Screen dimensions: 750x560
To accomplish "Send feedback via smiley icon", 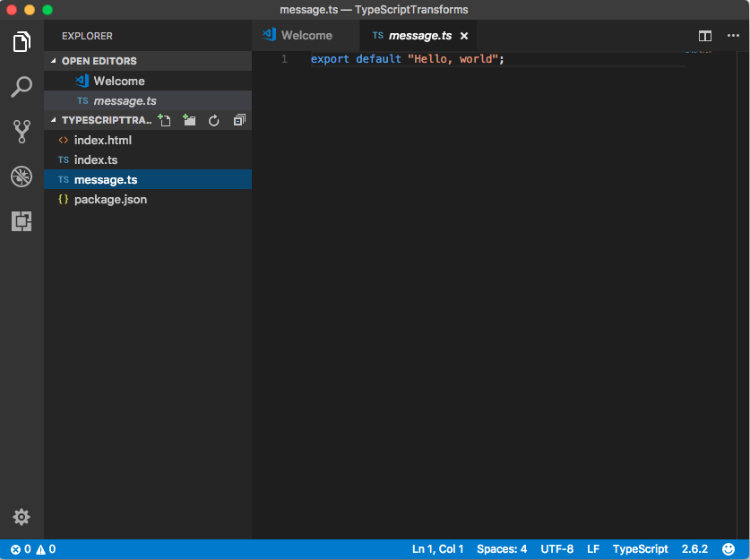I will click(x=728, y=549).
